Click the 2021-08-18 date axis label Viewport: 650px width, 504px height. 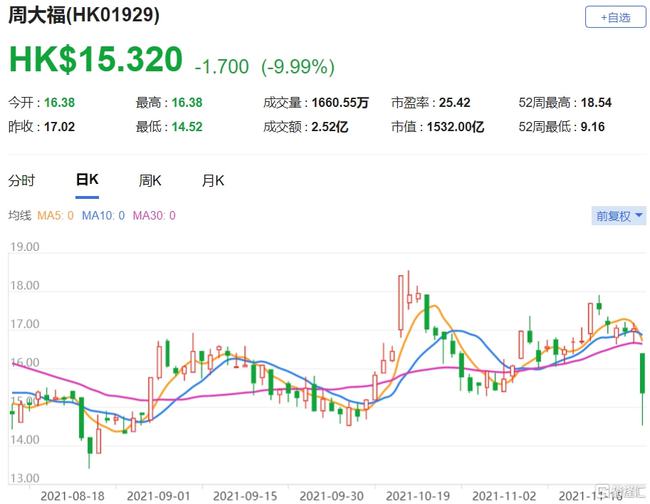click(x=72, y=496)
